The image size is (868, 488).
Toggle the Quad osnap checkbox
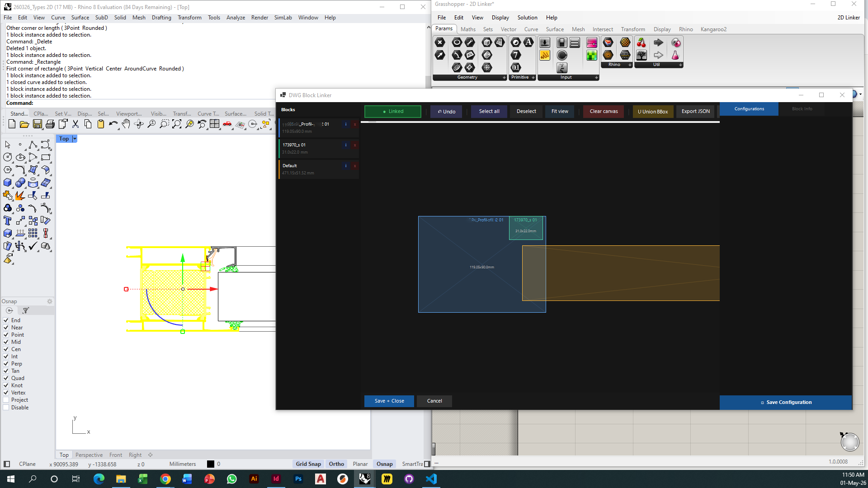pos(6,378)
